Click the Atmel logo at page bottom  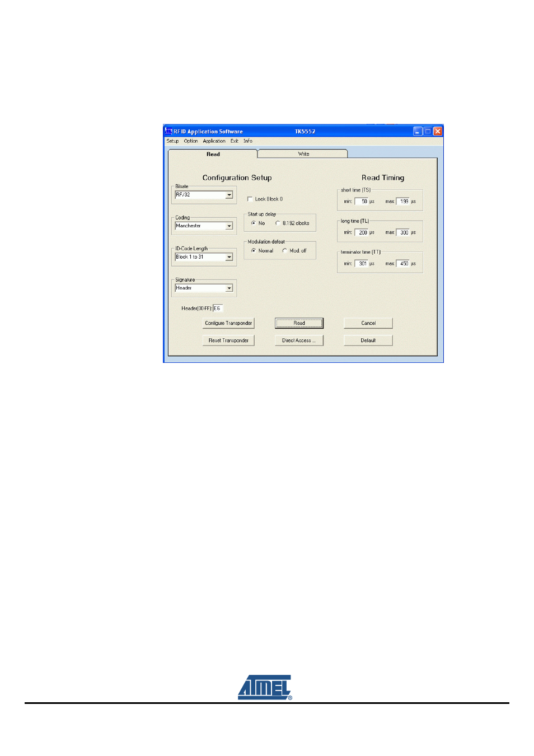pos(265,687)
